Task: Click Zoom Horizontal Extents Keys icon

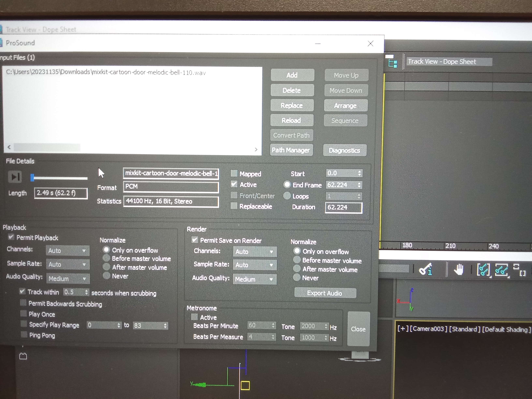Action: coord(483,270)
